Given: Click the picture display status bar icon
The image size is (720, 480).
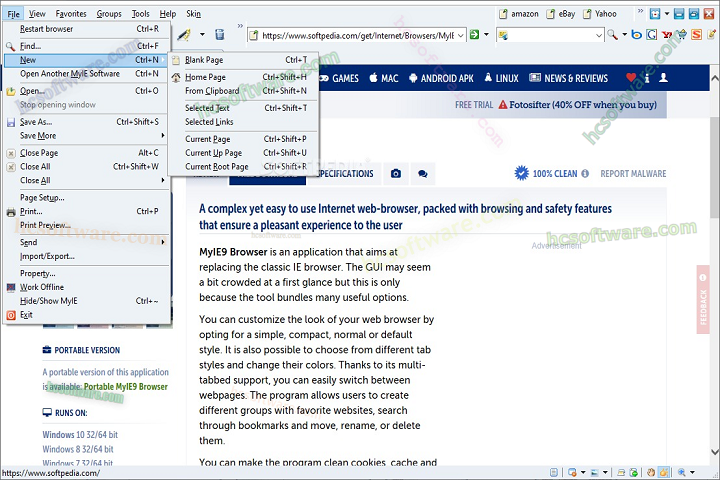Looking at the screenshot, I should click(595, 472).
